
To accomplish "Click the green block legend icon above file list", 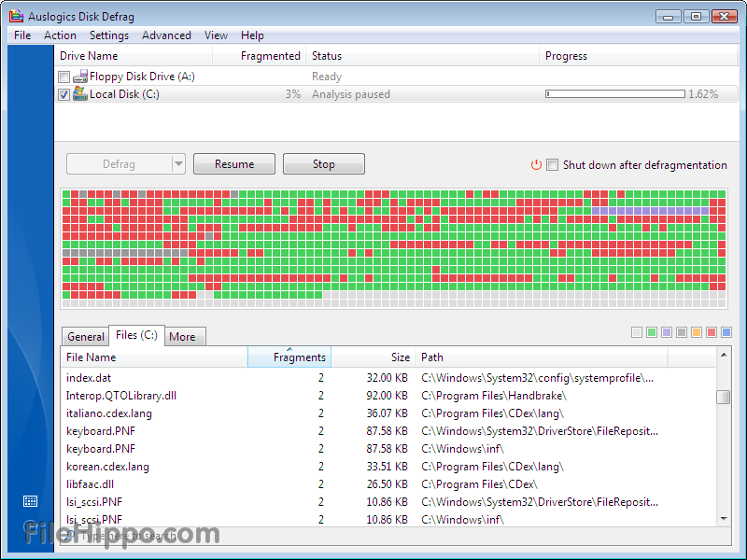I will coord(652,332).
